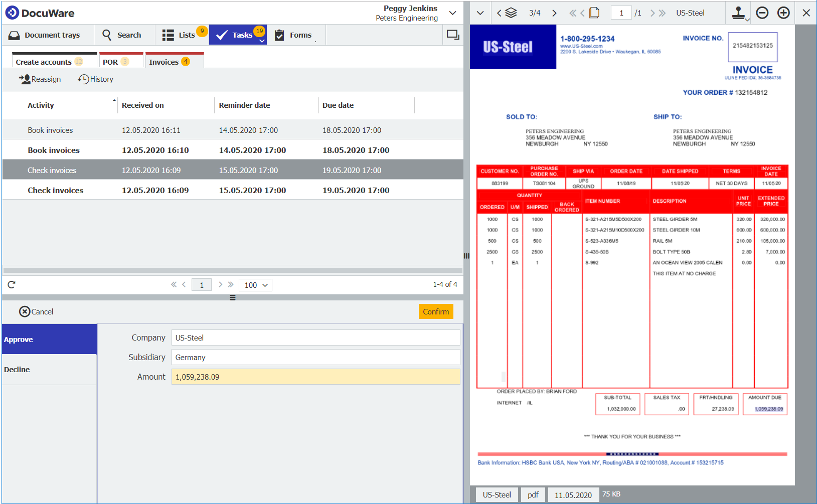Open the stack of documents view

[511, 13]
